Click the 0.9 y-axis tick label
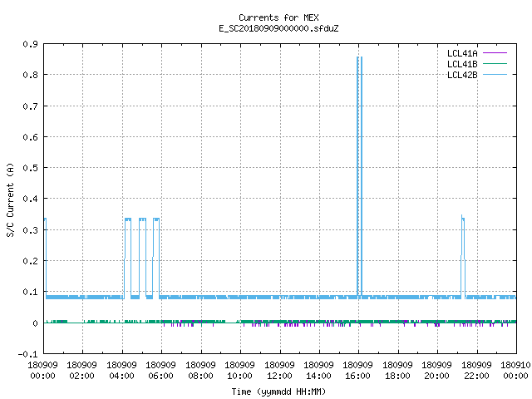 [x=30, y=44]
